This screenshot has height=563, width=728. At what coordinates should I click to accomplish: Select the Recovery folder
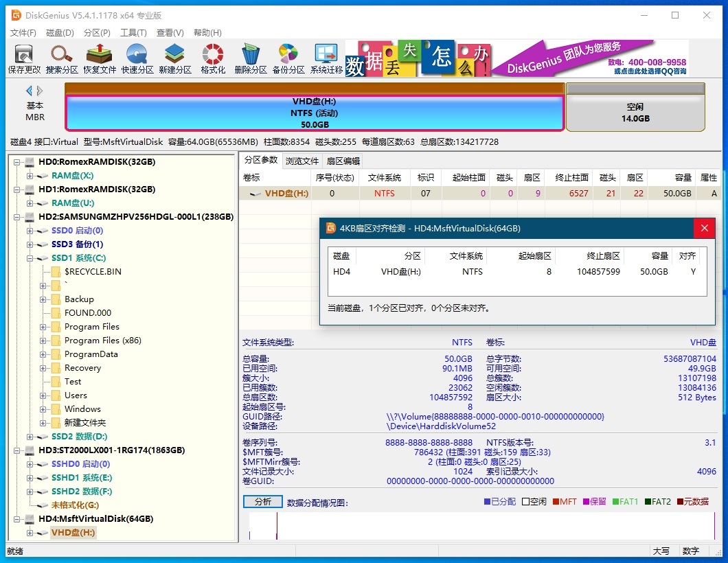coord(82,367)
